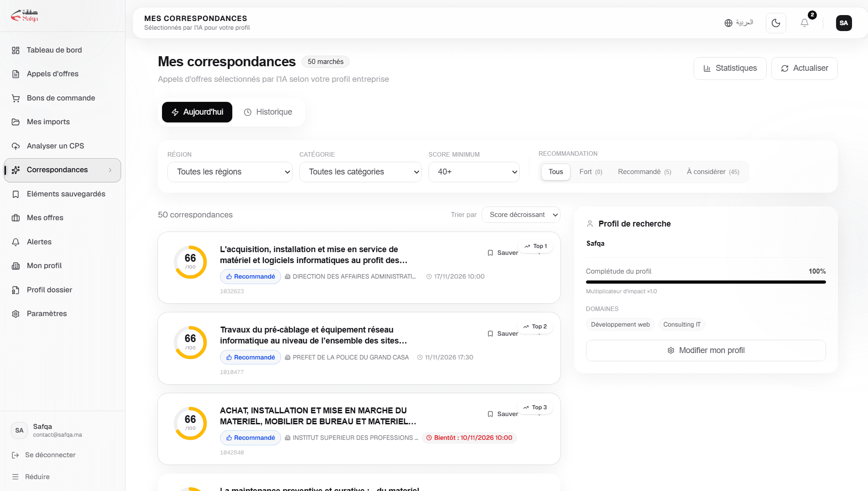This screenshot has width=868, height=491.
Task: Go to Mon profil
Action: click(x=63, y=266)
